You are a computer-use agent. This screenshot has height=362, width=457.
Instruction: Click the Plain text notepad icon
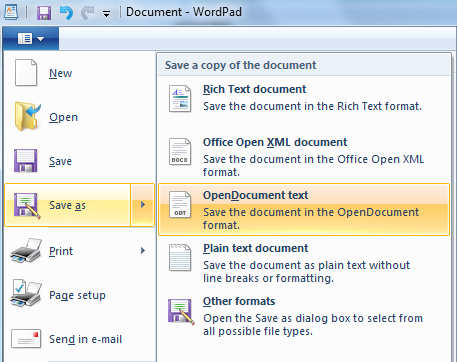click(x=180, y=258)
